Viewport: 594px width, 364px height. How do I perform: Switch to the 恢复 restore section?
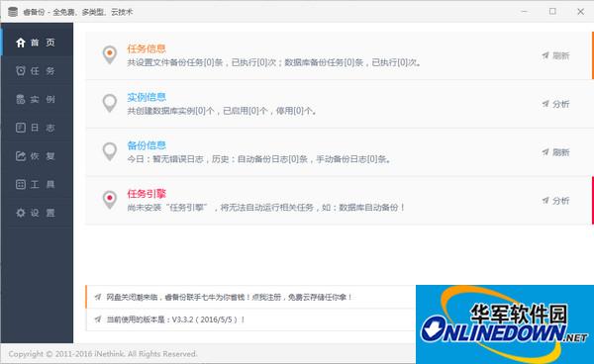(x=37, y=156)
